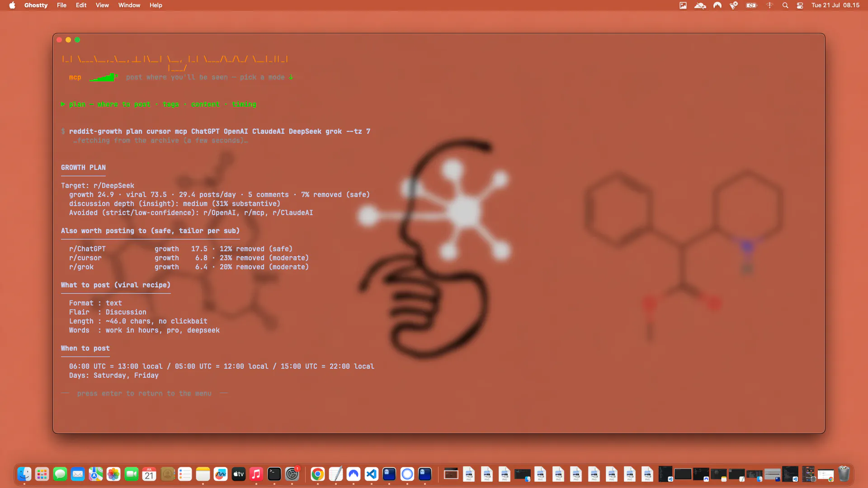Click the date and time clock
The image size is (868, 488).
pos(835,5)
